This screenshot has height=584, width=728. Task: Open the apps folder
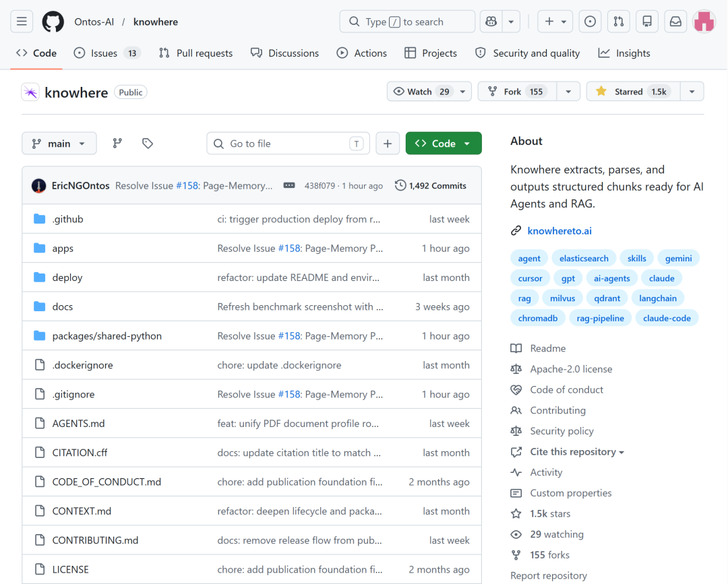[63, 248]
